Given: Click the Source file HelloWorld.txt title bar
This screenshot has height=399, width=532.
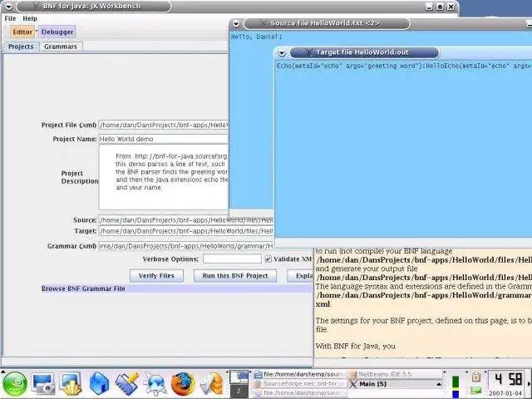Looking at the screenshot, I should (327, 23).
